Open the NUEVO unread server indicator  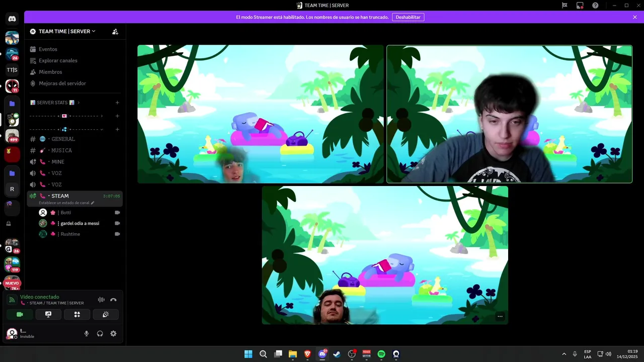click(12, 283)
